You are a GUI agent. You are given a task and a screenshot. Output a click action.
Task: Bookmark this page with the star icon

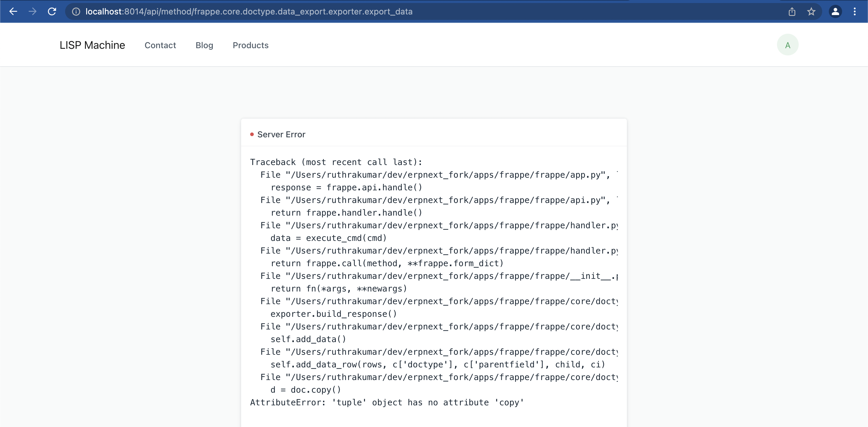point(811,11)
